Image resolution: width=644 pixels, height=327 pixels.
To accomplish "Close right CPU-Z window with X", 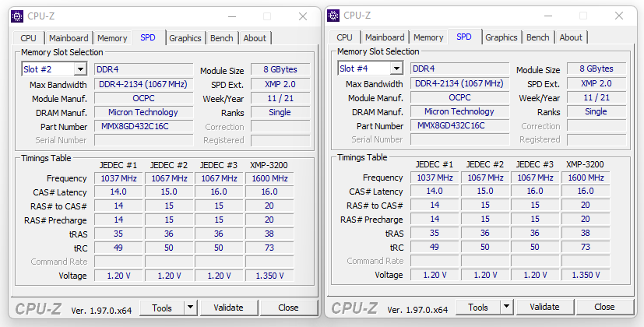I will pyautogui.click(x=619, y=16).
